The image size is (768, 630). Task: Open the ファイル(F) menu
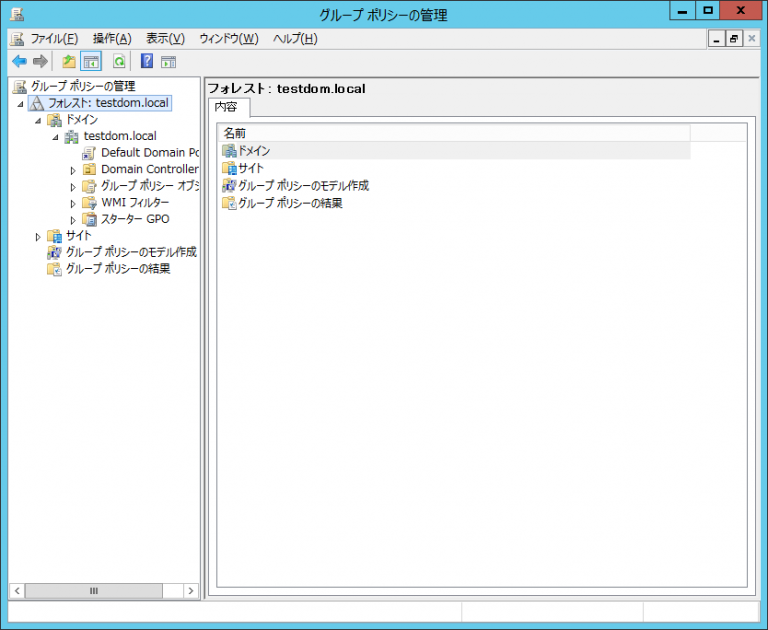tap(54, 39)
